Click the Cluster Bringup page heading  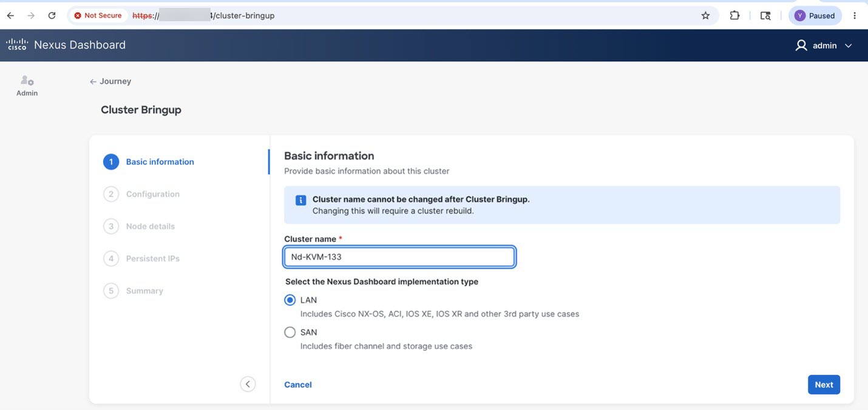[141, 110]
